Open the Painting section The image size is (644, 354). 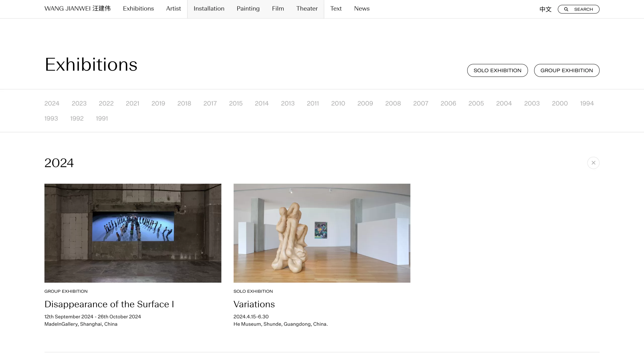248,9
